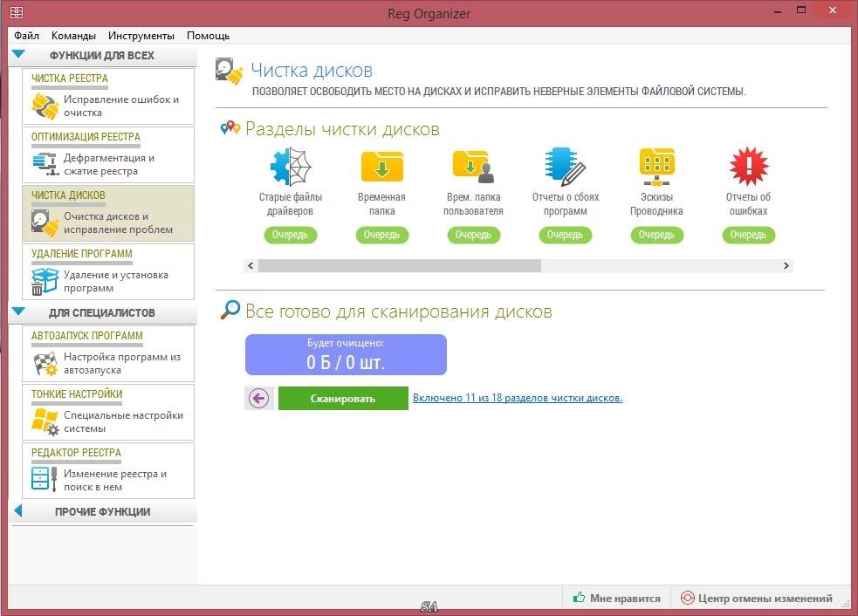Click the Чистка реестра broom icon
The height and width of the screenshot is (616, 858).
(45, 106)
